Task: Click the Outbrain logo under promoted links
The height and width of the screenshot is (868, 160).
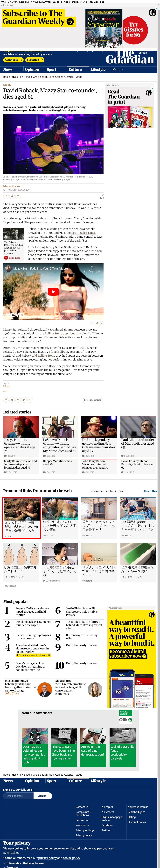Action: tap(10, 586)
